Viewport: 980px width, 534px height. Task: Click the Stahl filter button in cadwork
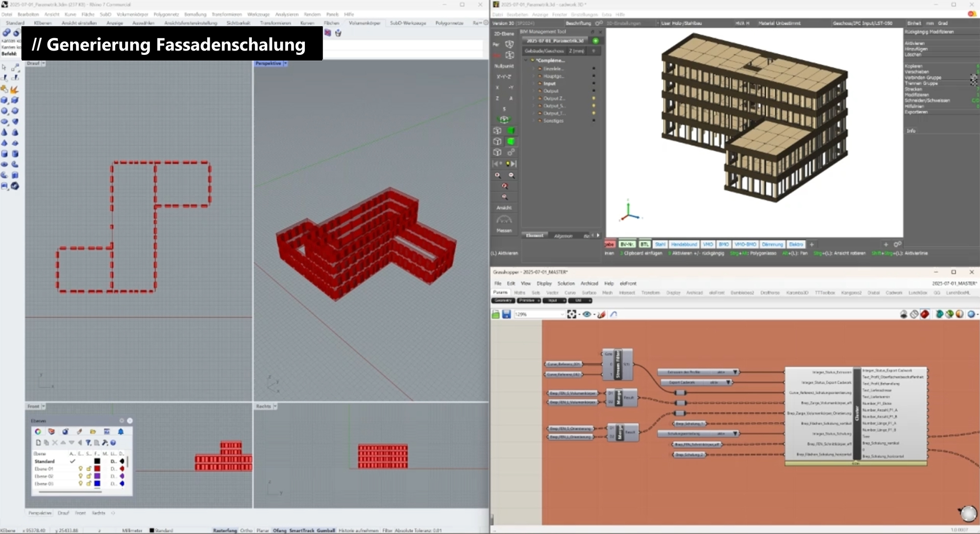tap(660, 244)
